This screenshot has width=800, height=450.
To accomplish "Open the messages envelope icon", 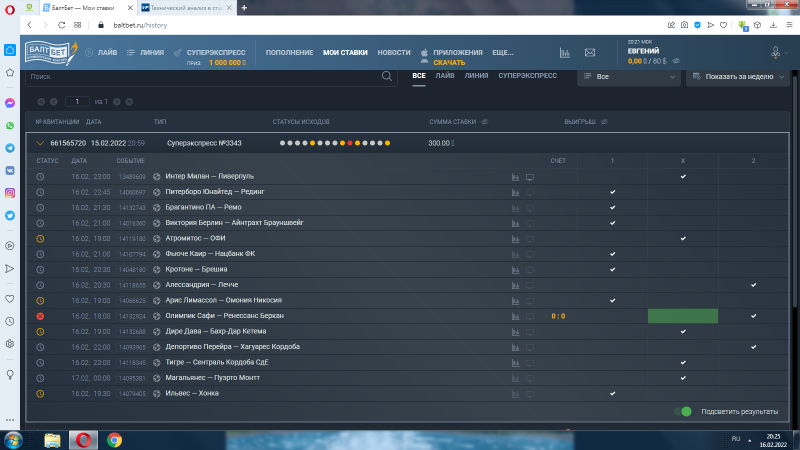I will coord(590,52).
